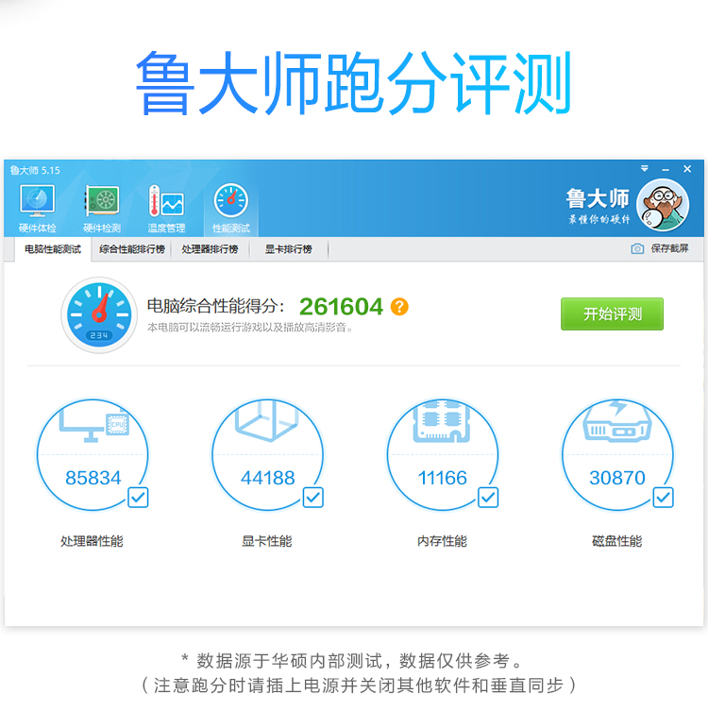Close the 鲁大师 window

coord(687,169)
